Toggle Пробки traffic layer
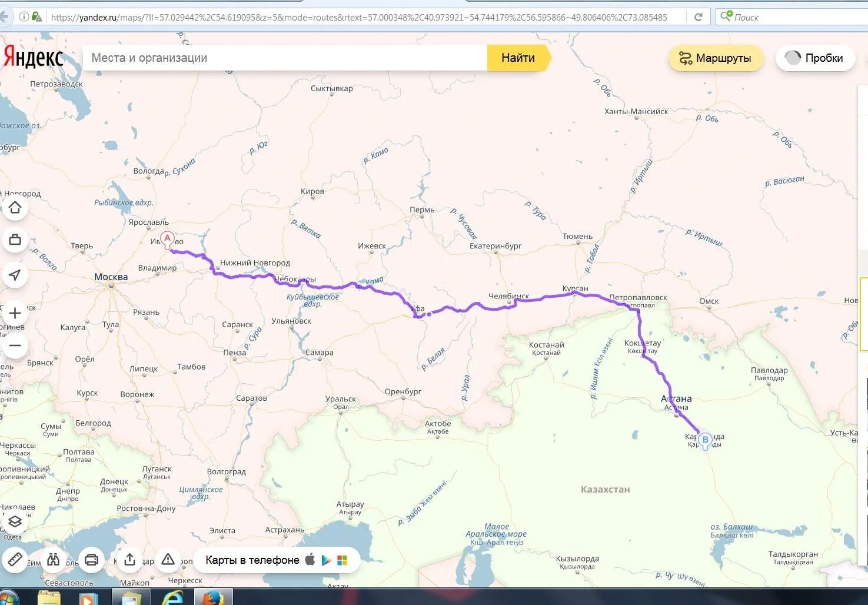 pyautogui.click(x=815, y=58)
